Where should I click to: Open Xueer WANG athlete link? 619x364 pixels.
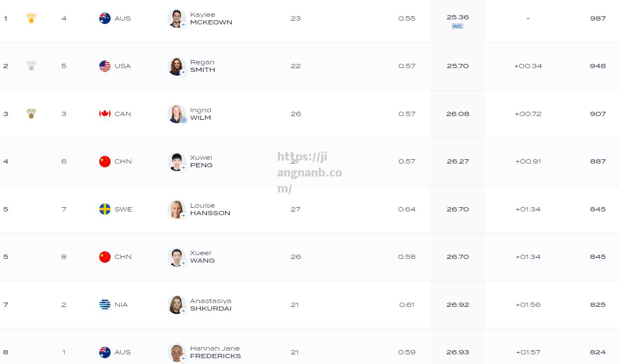tap(202, 257)
